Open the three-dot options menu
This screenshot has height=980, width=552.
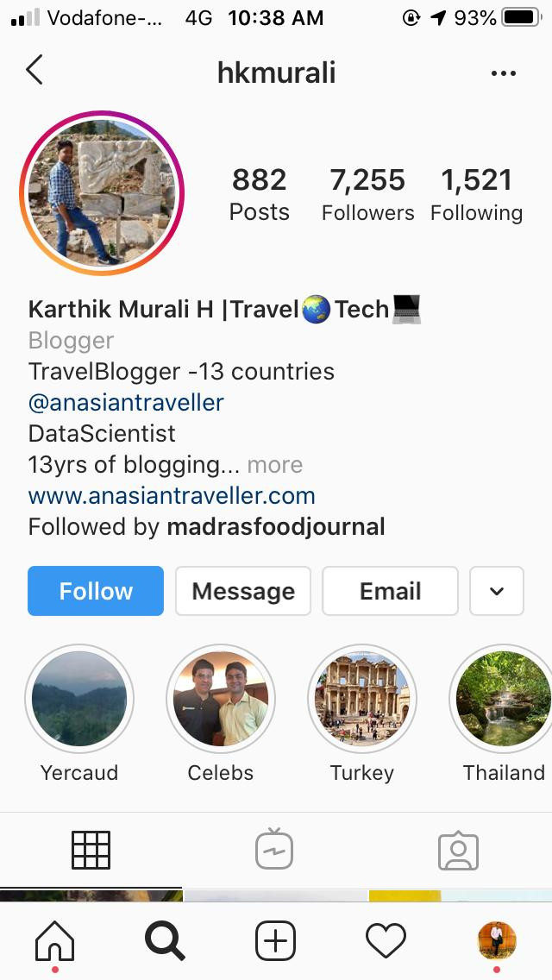coord(503,73)
